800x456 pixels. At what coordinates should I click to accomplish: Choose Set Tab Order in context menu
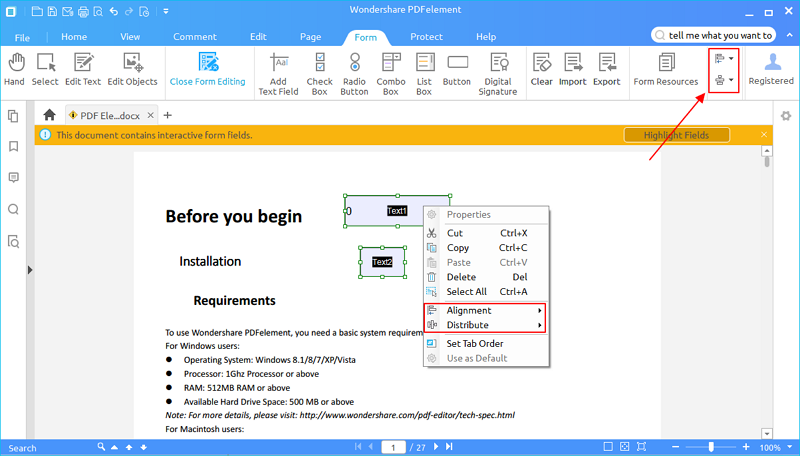point(485,344)
